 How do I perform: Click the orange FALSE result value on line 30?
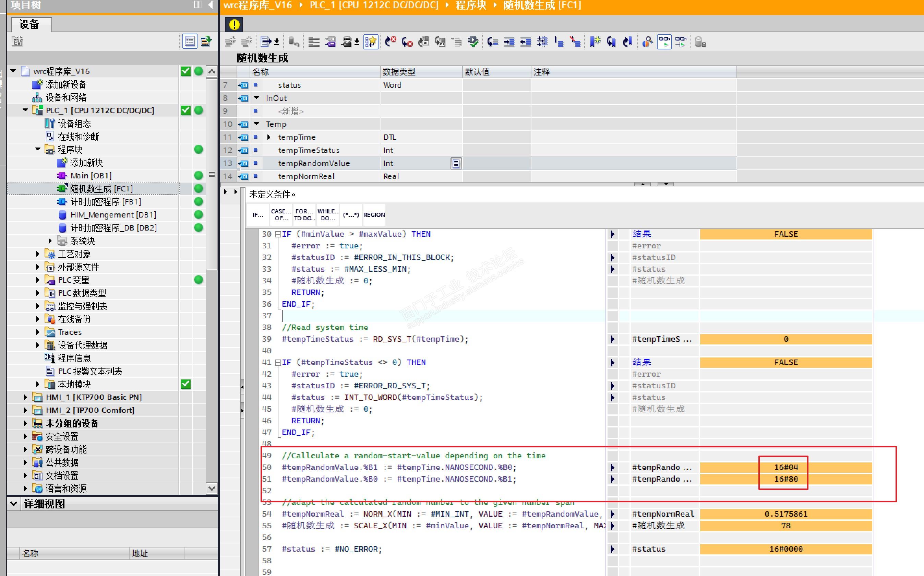pos(785,234)
